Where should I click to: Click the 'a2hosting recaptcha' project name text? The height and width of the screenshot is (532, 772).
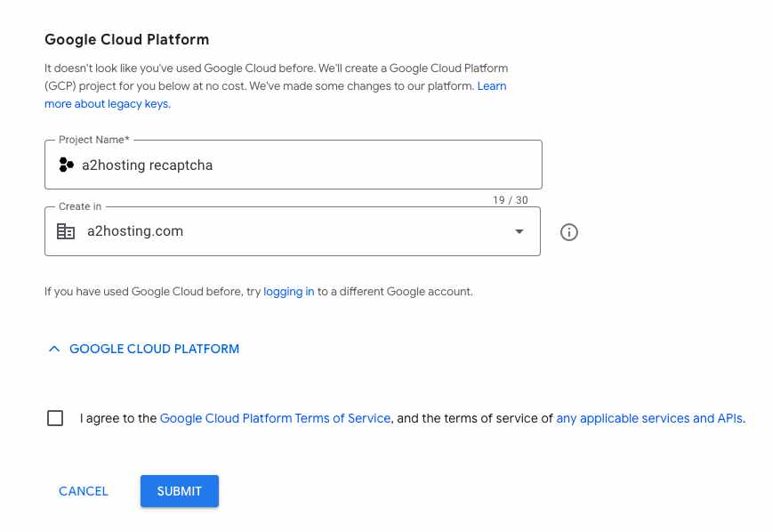tap(147, 165)
